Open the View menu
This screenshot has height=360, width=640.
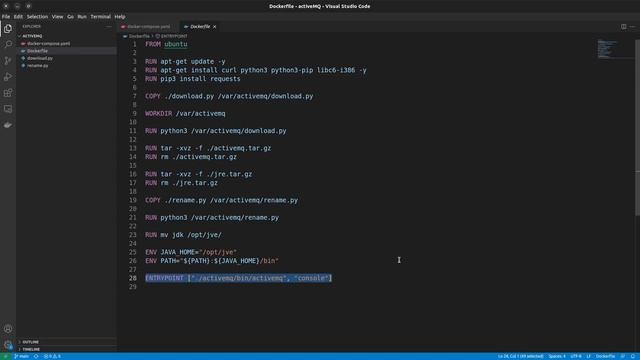click(x=57, y=17)
